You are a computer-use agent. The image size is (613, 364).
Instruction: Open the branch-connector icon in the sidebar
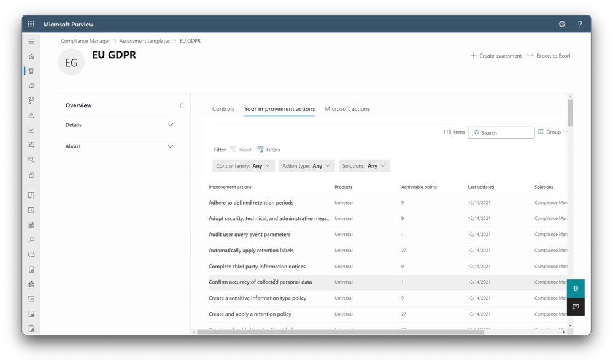click(x=31, y=100)
